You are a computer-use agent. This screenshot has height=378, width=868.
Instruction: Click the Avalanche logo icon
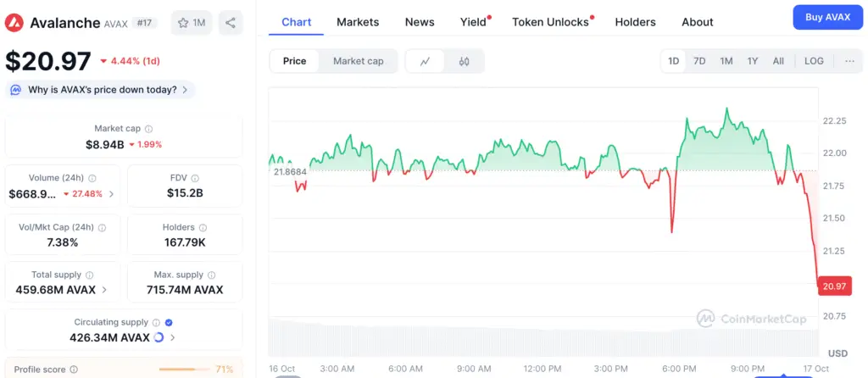[x=14, y=23]
